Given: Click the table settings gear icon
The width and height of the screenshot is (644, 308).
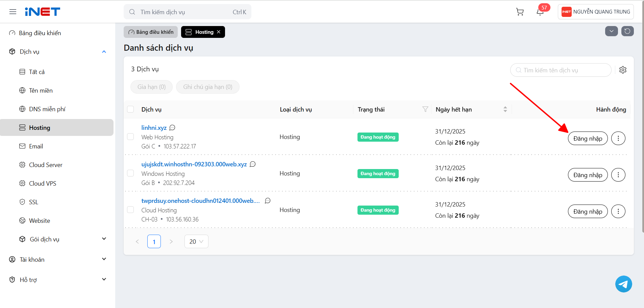Looking at the screenshot, I should click(x=623, y=70).
